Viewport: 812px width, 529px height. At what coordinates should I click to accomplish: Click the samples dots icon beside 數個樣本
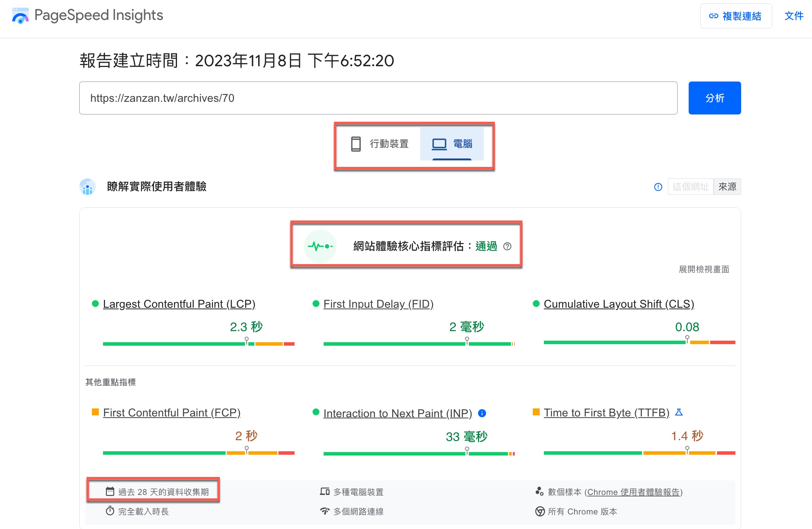[540, 491]
